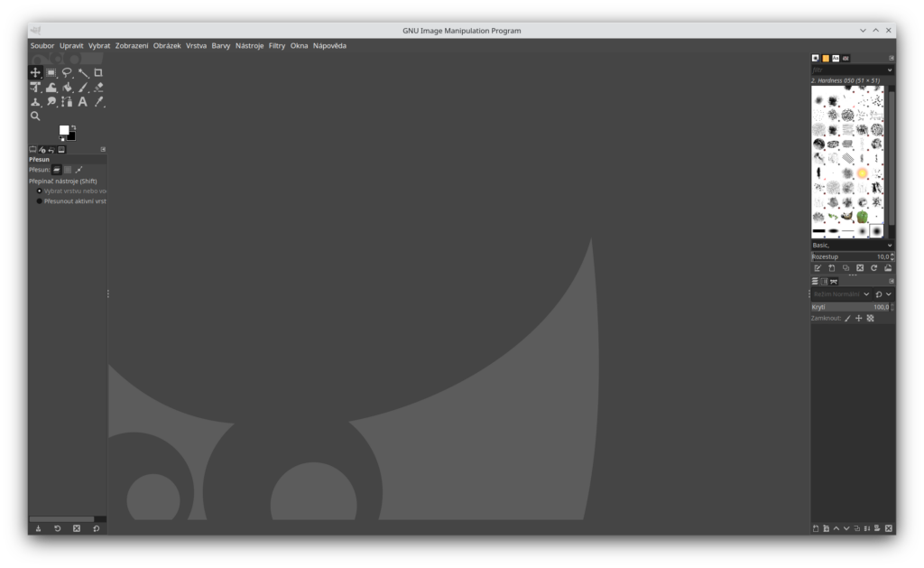Image resolution: width=924 pixels, height=568 pixels.
Task: Select the Free Select lasso tool
Action: [67, 72]
